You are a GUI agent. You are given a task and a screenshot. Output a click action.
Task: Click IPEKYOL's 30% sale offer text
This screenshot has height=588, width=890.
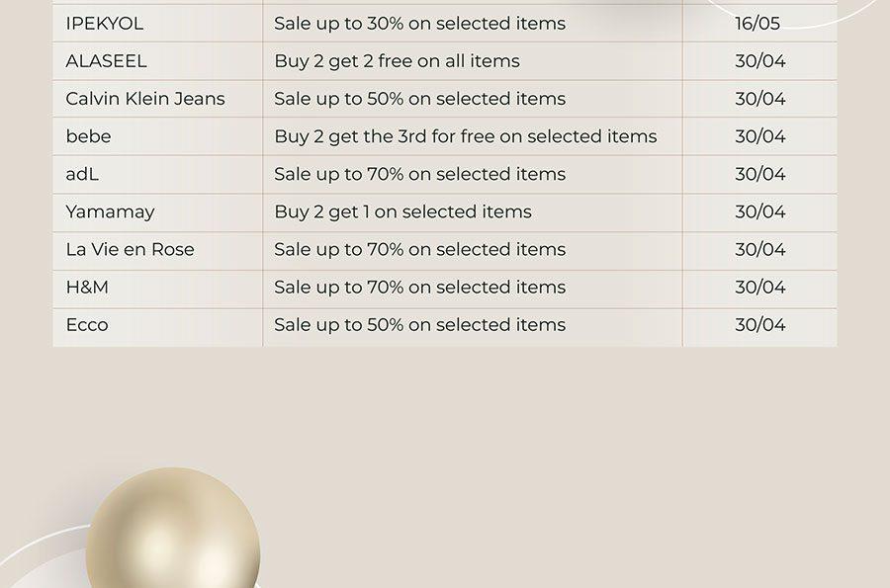click(420, 24)
